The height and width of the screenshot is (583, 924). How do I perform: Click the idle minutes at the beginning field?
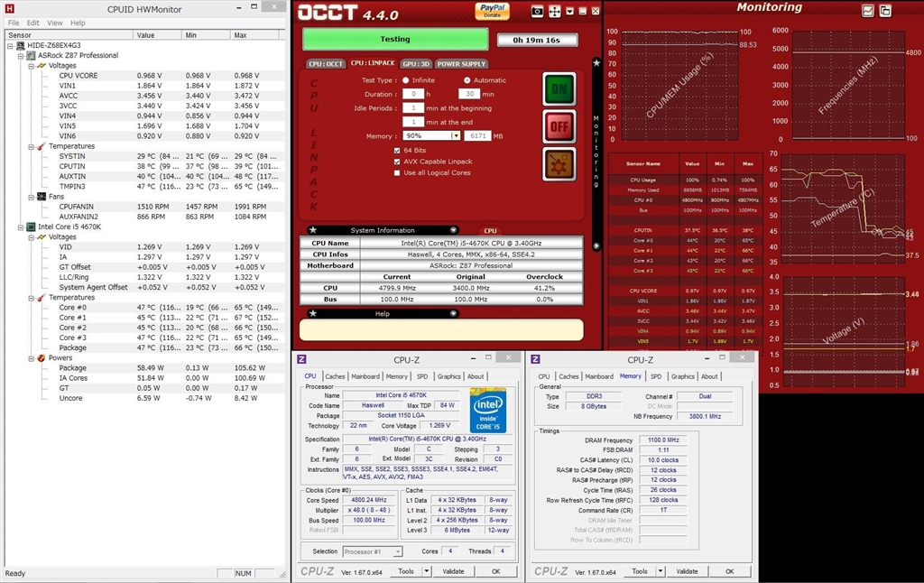pyautogui.click(x=413, y=108)
